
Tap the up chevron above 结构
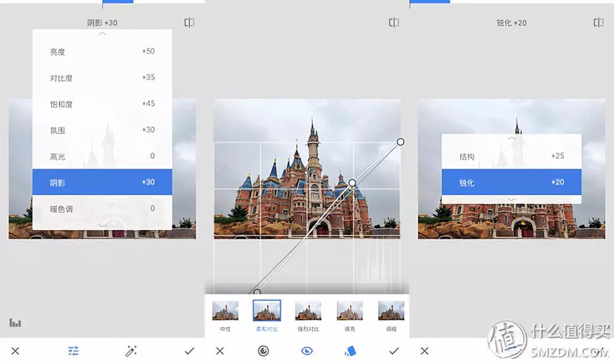(512, 139)
